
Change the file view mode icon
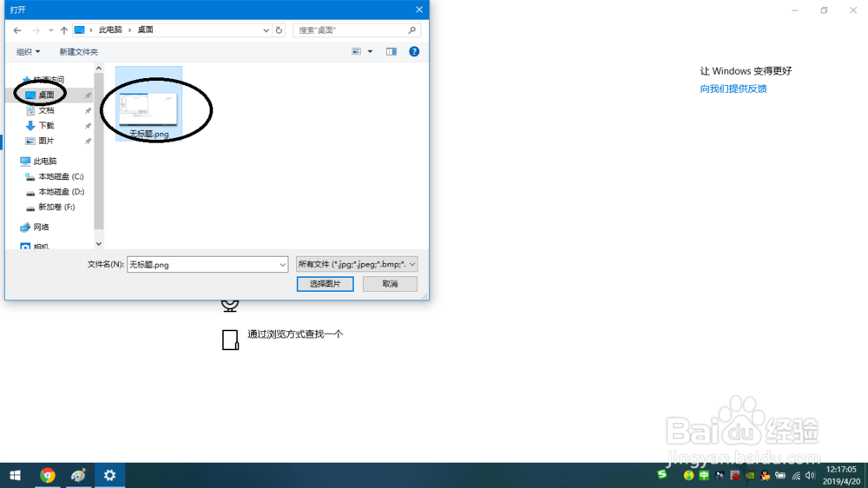pos(357,51)
